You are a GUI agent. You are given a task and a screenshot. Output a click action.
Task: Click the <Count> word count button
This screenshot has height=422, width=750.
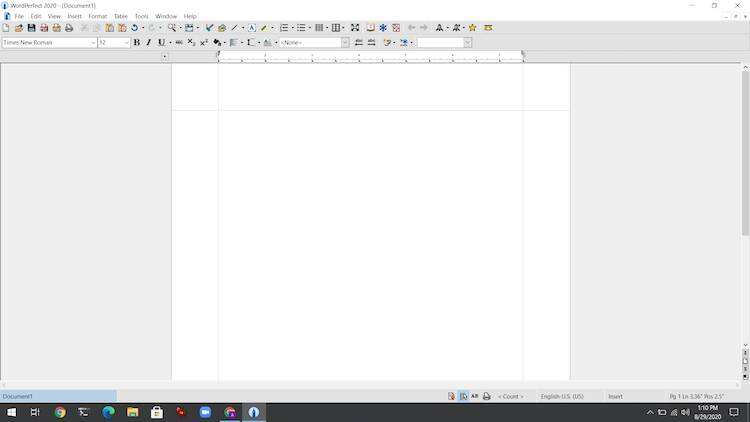(x=510, y=397)
